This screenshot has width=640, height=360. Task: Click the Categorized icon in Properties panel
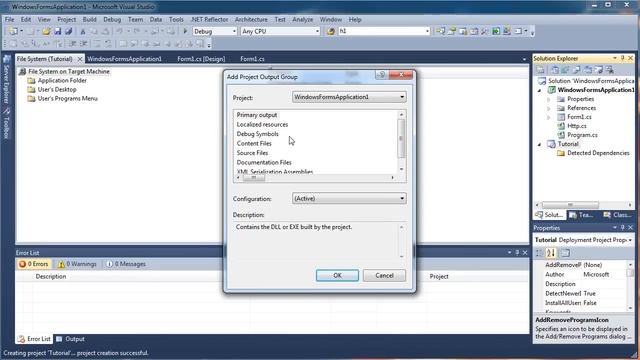tap(540, 253)
